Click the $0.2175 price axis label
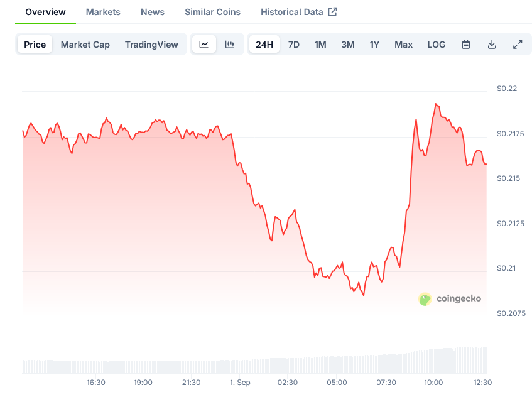Screen dimensions: 532x397 point(510,134)
